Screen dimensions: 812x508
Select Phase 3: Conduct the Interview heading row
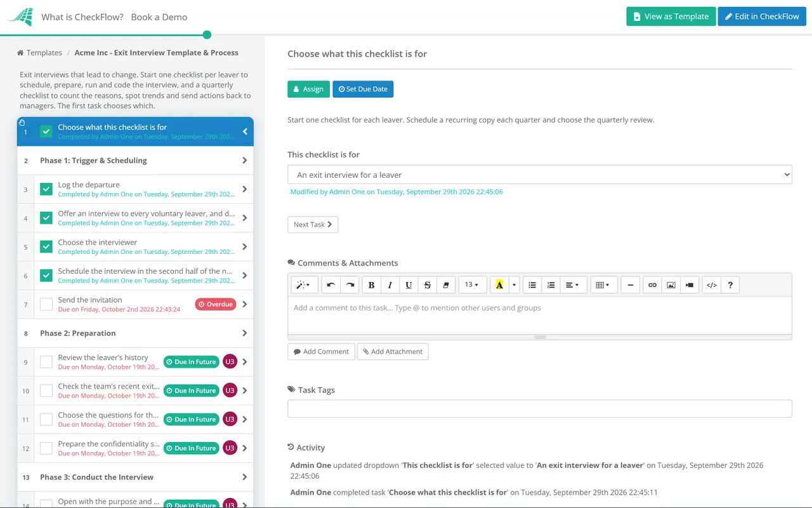click(x=135, y=477)
